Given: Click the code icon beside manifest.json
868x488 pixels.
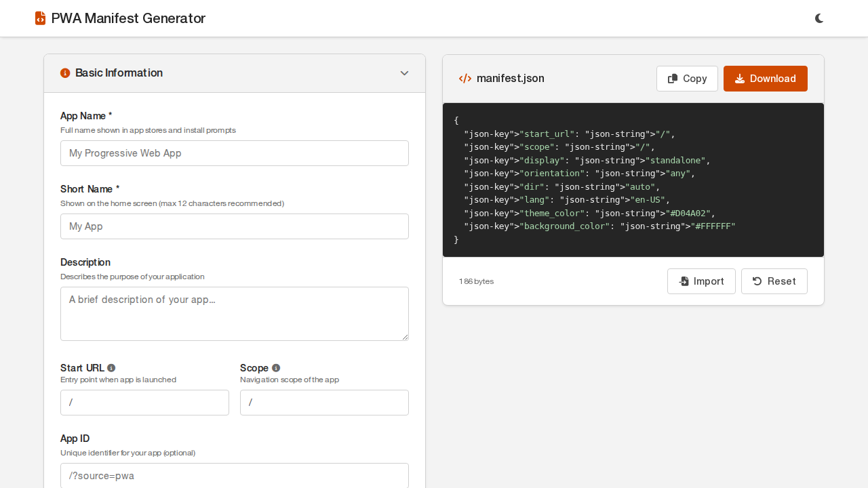Looking at the screenshot, I should (x=465, y=79).
